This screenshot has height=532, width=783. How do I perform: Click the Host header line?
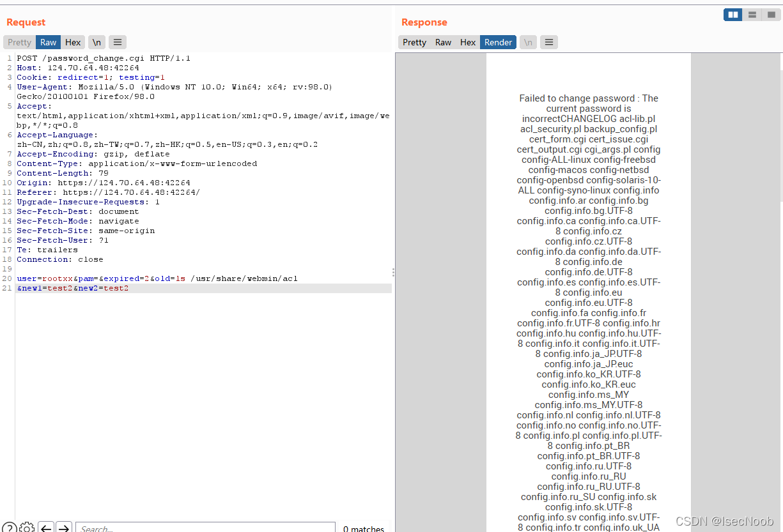78,68
